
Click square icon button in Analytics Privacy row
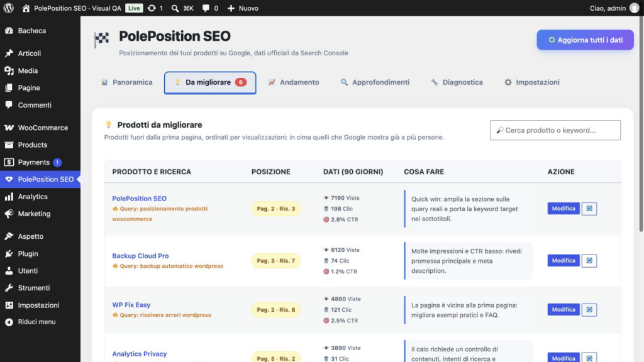point(589,358)
